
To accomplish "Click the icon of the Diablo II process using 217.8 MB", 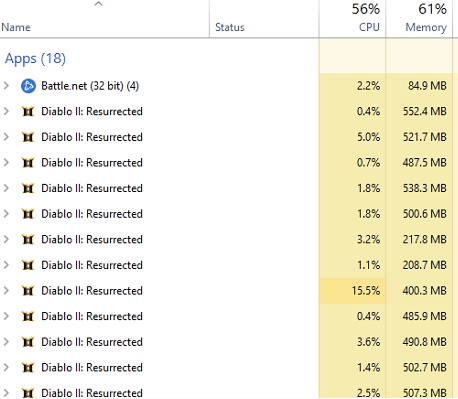I will pos(28,239).
